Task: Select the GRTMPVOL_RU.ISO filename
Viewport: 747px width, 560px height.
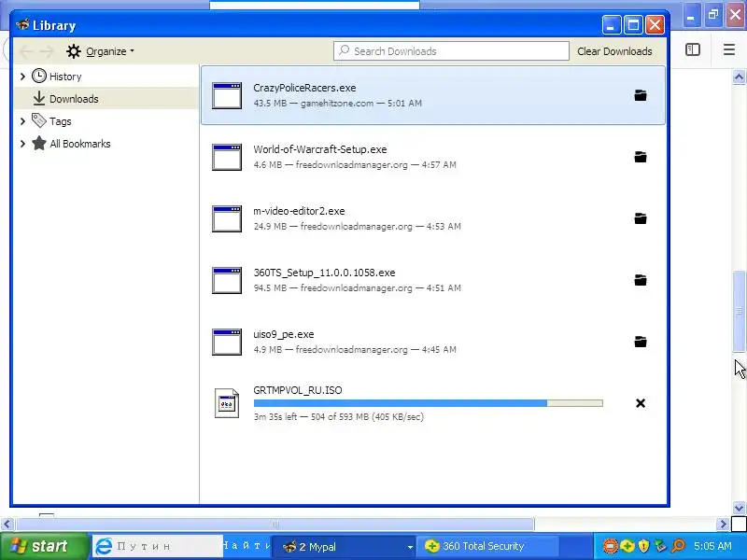Action: tap(297, 390)
